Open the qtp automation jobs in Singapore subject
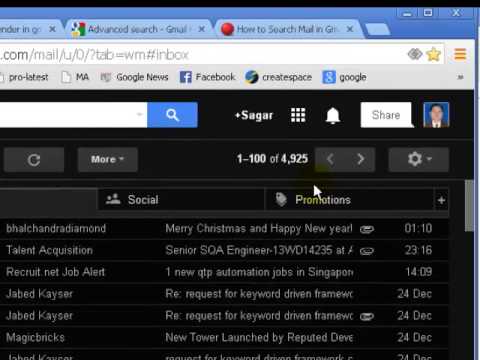Screen dimensions: 480x360 click(x=259, y=272)
